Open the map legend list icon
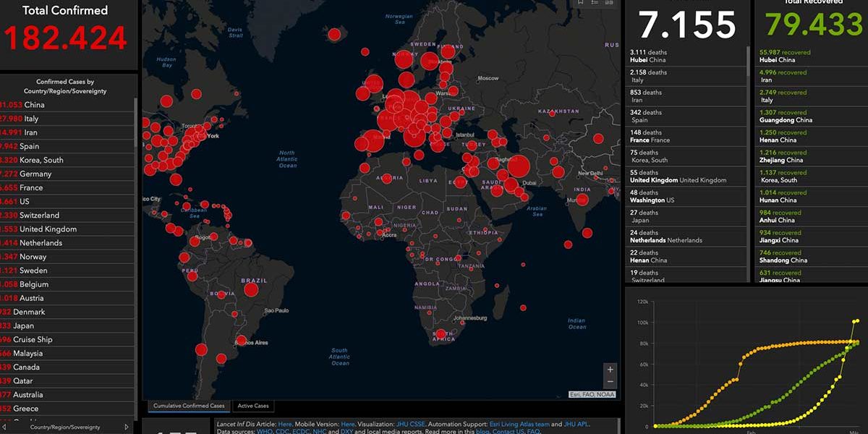868x434 pixels. [595, 3]
